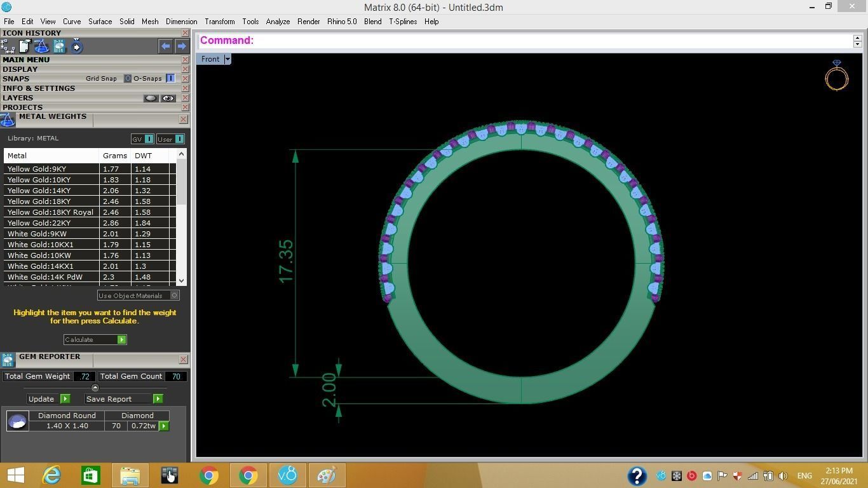Close the Gem Reporter panel
Viewport: 868px width, 488px height.
[183, 359]
